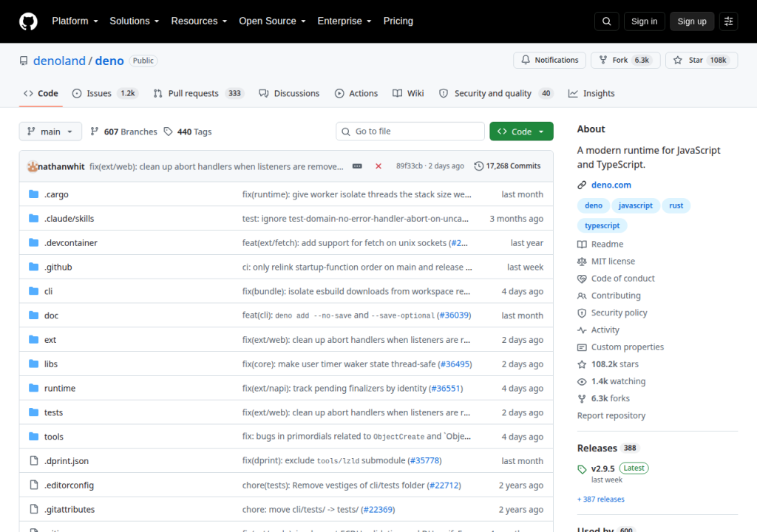Click the Sign in button
This screenshot has height=532, width=757.
[644, 21]
